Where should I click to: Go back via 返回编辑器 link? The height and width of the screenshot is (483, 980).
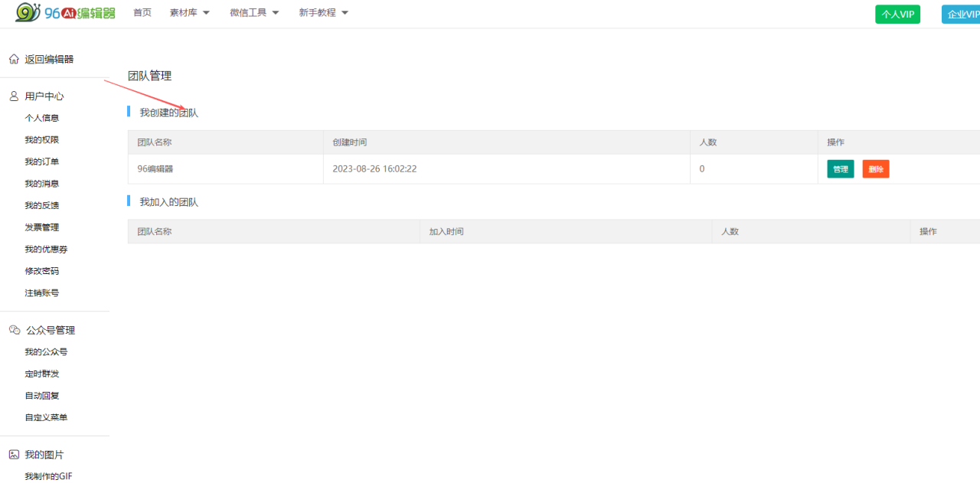[x=49, y=59]
